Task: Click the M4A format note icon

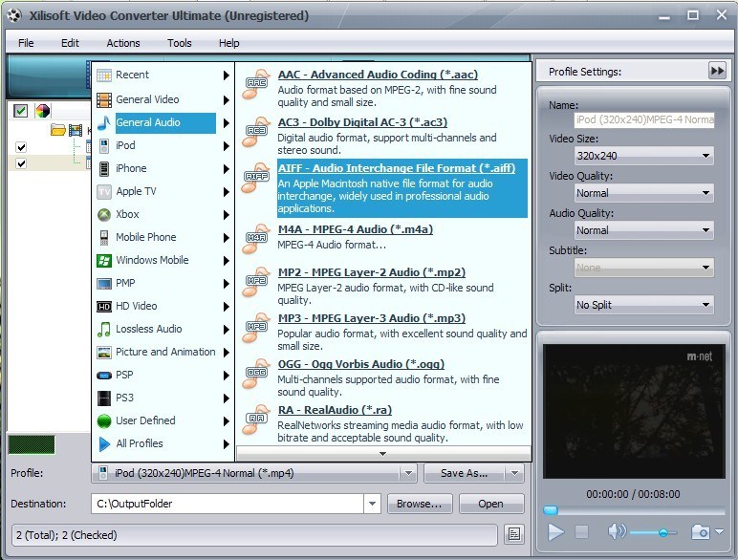Action: [x=256, y=239]
